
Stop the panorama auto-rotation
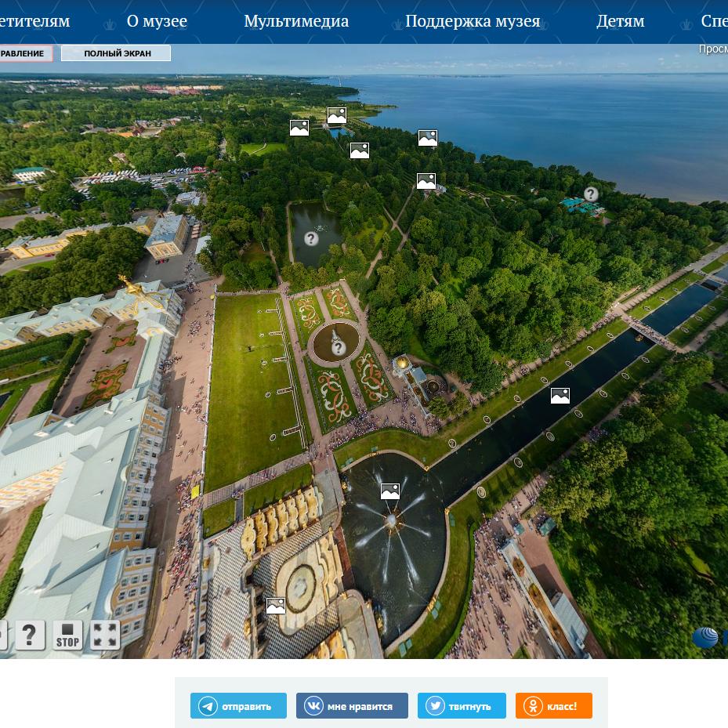[x=68, y=635]
